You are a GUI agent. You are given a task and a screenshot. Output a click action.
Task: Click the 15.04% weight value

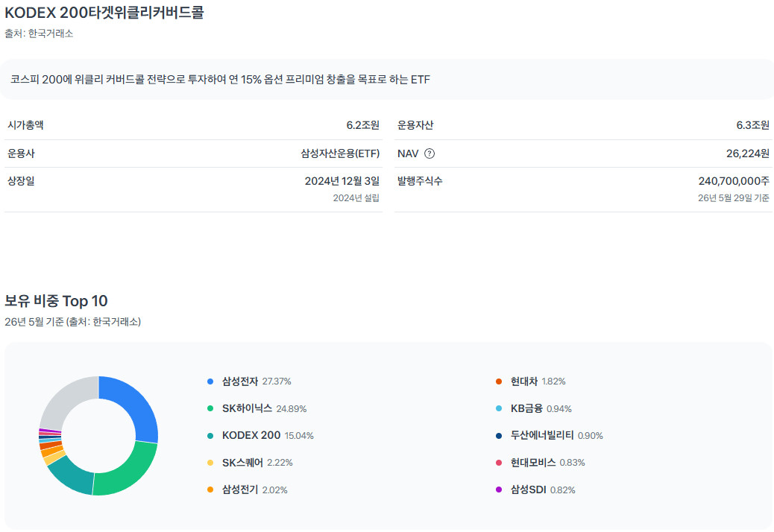[x=299, y=436]
